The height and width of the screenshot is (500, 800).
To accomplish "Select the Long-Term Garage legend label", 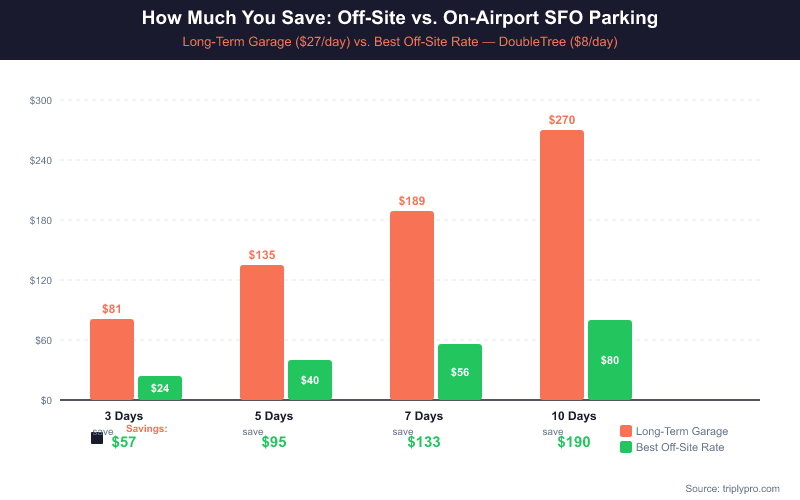I will tap(681, 431).
